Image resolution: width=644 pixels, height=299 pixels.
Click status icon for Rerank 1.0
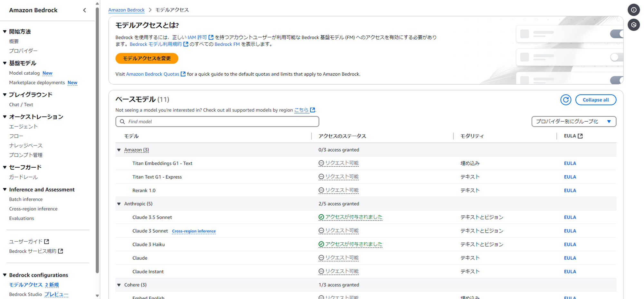(x=321, y=190)
